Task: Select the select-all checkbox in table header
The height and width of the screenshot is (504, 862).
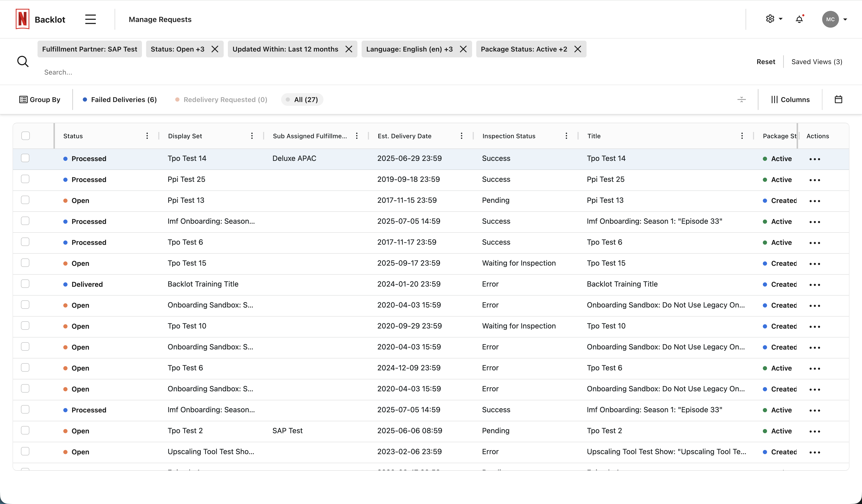Action: [x=25, y=135]
